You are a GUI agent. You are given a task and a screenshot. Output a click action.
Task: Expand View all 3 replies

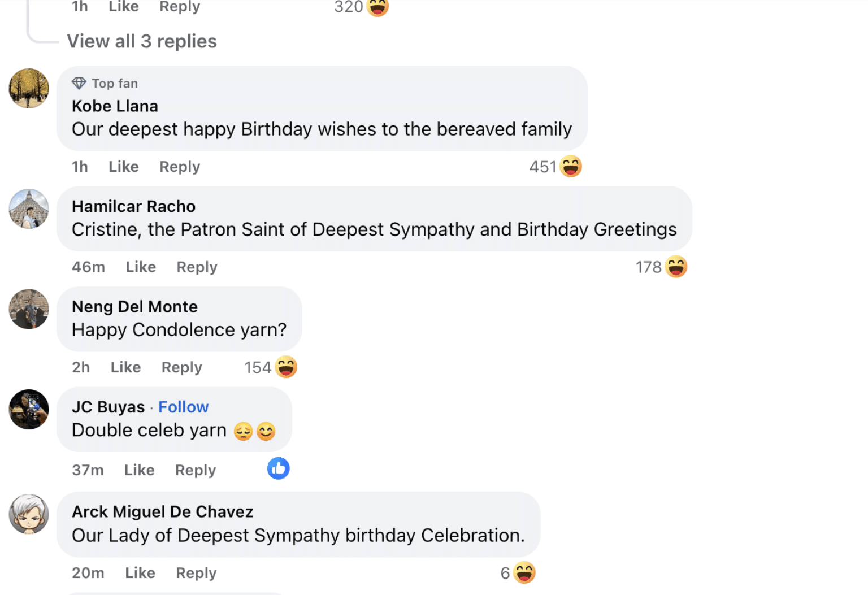click(142, 41)
